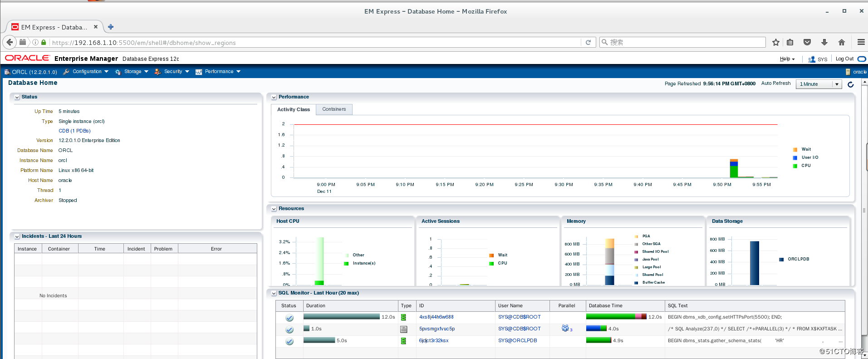Image resolution: width=868 pixels, height=359 pixels.
Task: Open the Auto Refresh 1 Minute combo box
Action: tap(819, 84)
